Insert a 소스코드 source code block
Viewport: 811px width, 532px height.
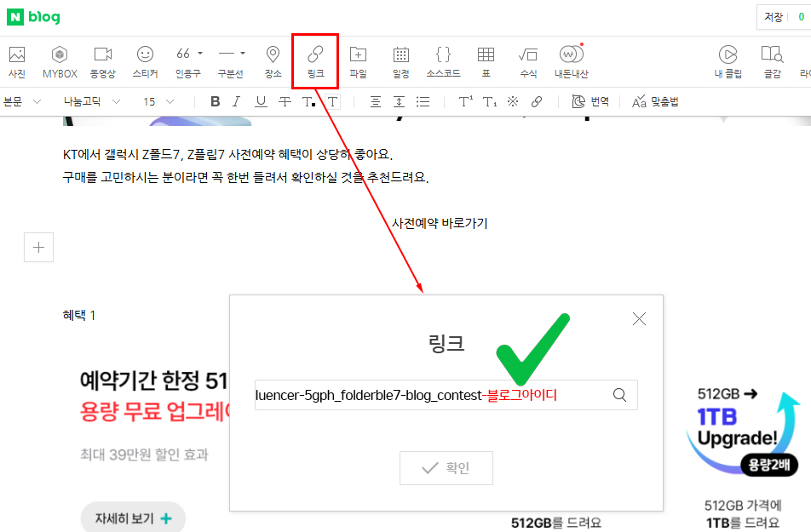[443, 61]
